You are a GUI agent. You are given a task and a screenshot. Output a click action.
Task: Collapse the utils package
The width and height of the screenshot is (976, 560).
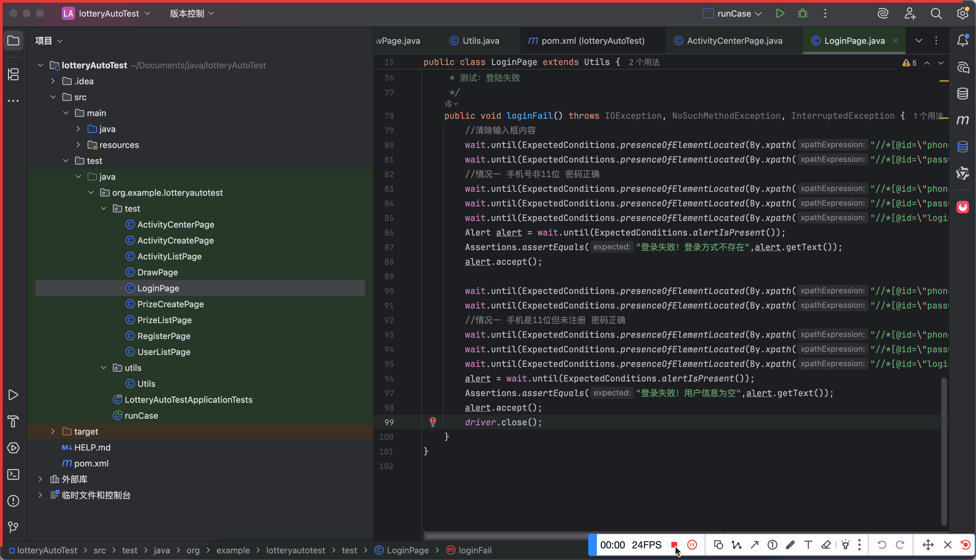point(104,368)
